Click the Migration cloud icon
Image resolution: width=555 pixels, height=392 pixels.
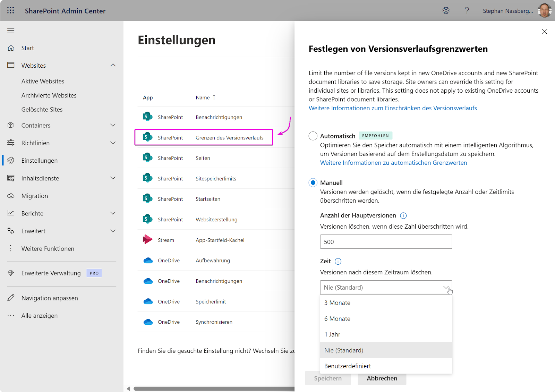11,196
